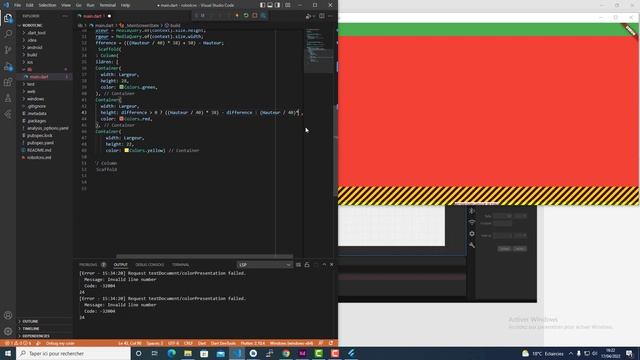Open the Help menu

(125, 5)
